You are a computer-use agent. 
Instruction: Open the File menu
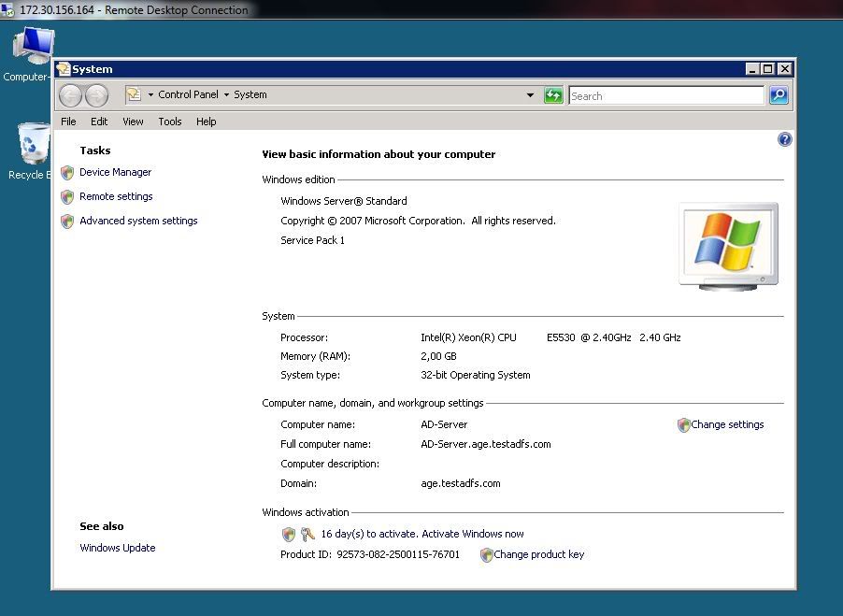click(68, 122)
